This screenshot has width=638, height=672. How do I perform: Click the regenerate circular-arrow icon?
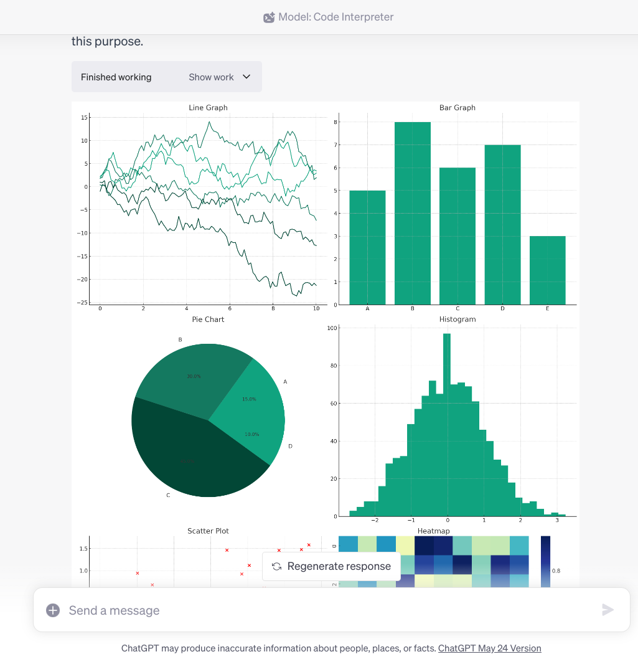click(x=276, y=566)
